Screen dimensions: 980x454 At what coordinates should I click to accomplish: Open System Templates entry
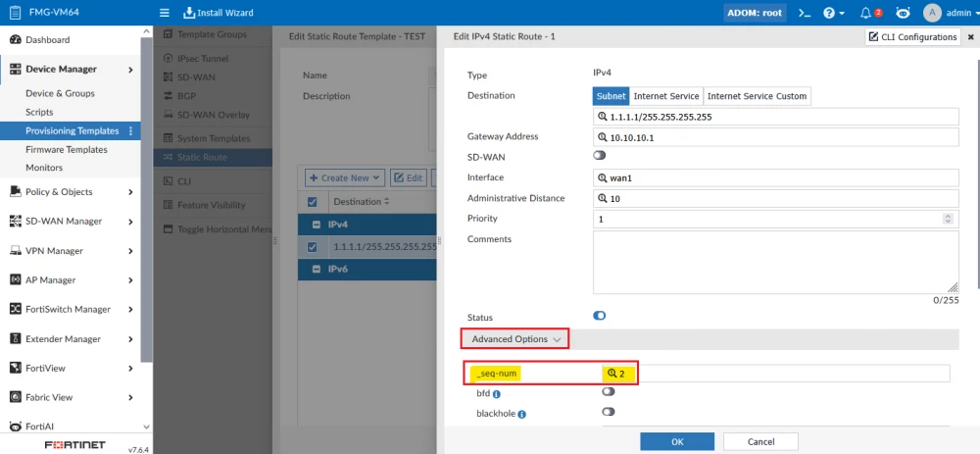click(x=212, y=138)
